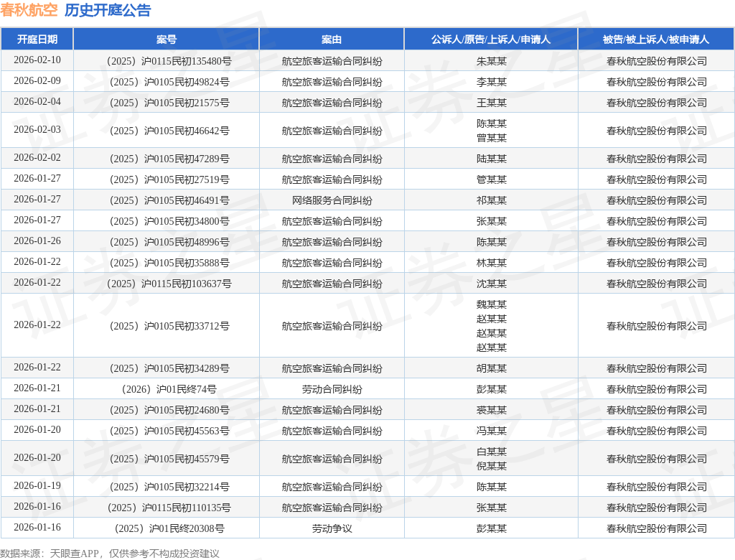Select the 案号 column header
Image resolution: width=735 pixels, height=560 pixels.
coord(167,39)
